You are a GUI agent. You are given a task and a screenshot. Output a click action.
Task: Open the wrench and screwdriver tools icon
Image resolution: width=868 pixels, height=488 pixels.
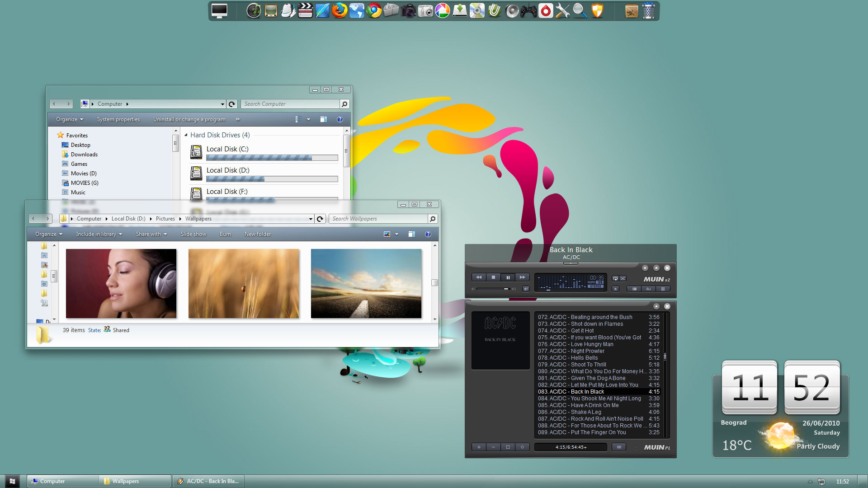563,10
